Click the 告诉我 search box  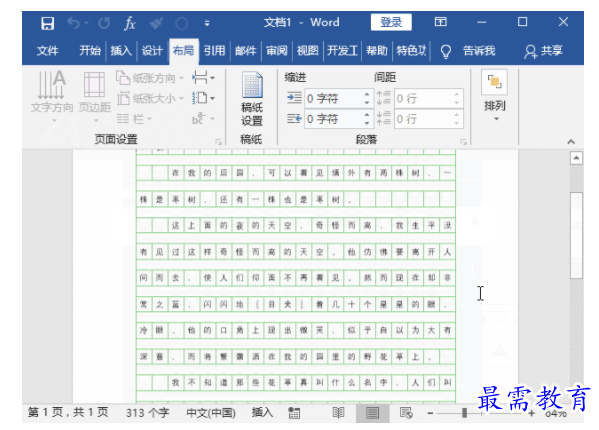pyautogui.click(x=479, y=51)
